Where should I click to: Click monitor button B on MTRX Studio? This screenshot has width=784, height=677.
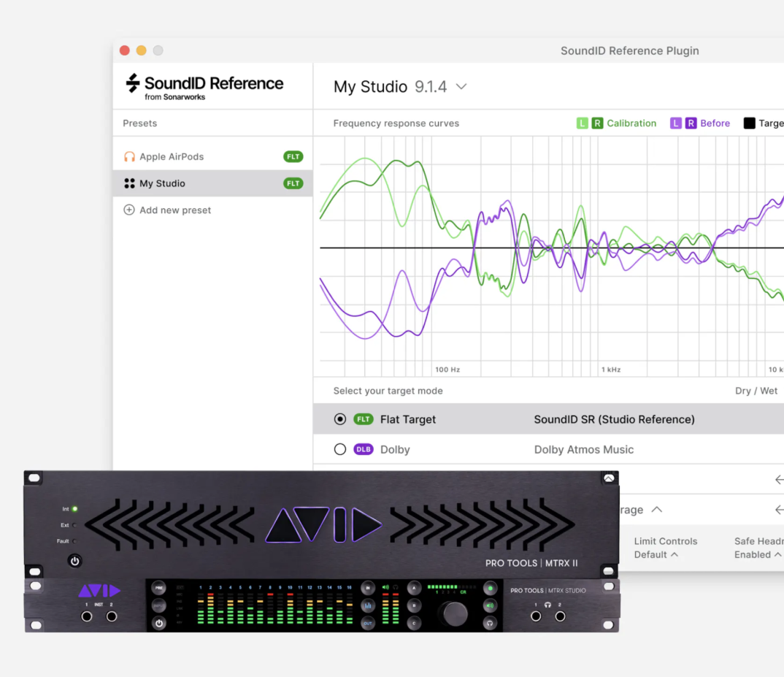pos(414,605)
